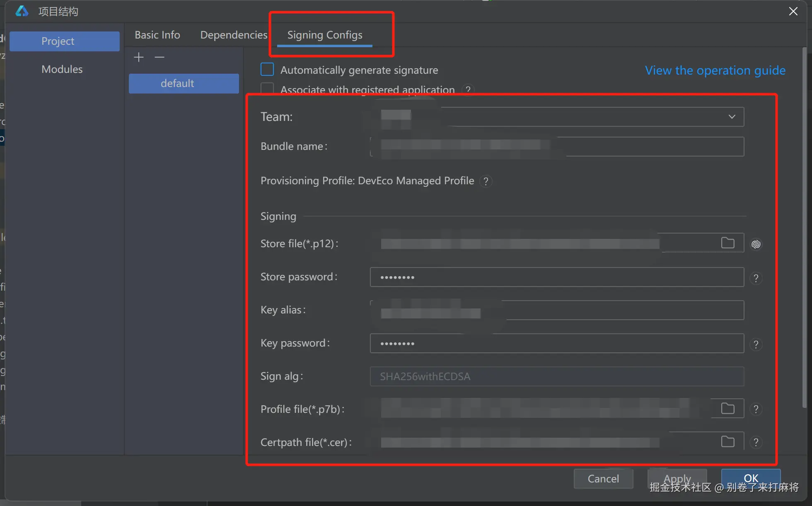The width and height of the screenshot is (812, 506).
Task: Open the Dependencies tab
Action: coord(234,35)
